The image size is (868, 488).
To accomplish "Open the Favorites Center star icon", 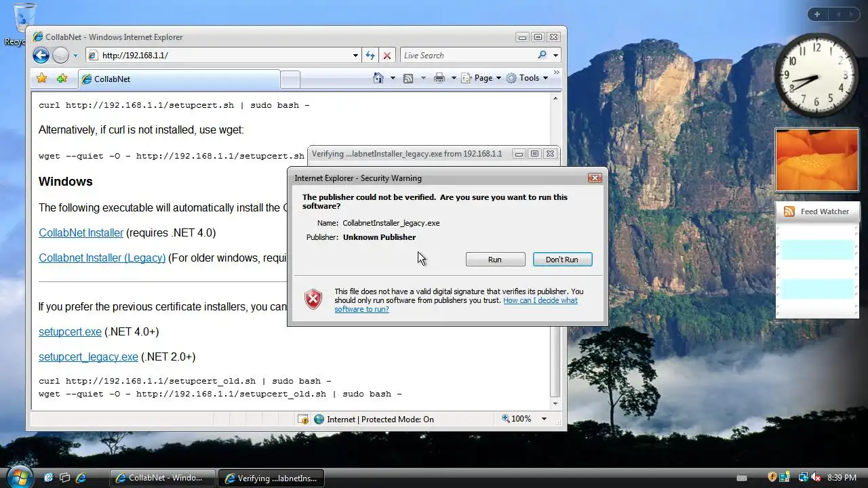I will click(x=41, y=79).
